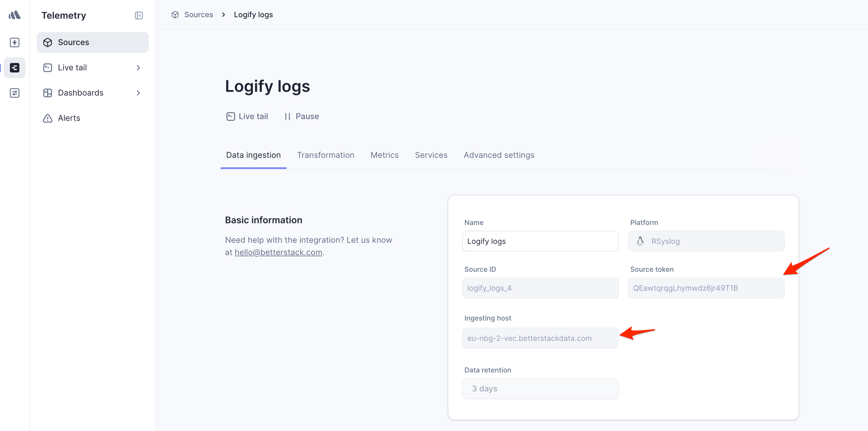The width and height of the screenshot is (868, 431).
Task: Click the Better Stack logo
Action: click(14, 15)
